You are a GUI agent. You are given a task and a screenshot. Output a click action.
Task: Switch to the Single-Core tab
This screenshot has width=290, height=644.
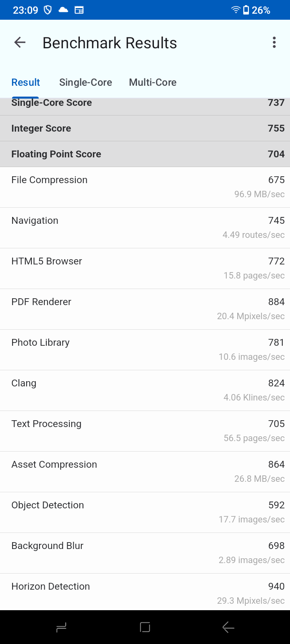[85, 83]
